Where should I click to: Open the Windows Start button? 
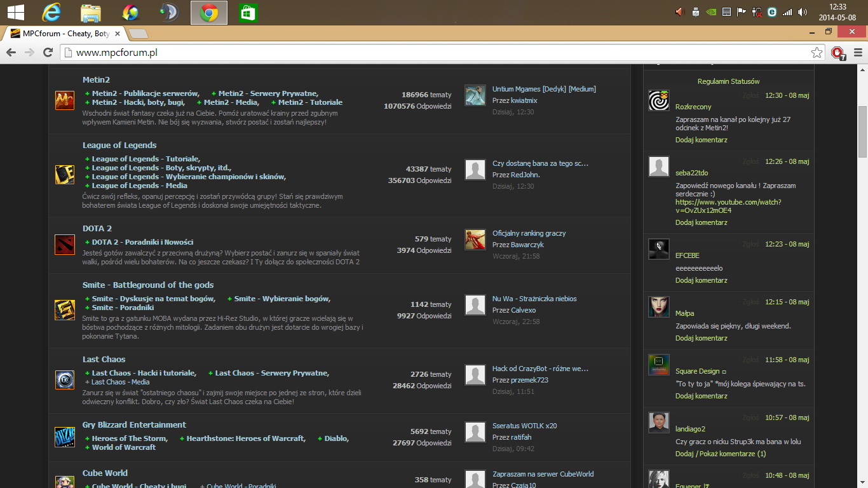[x=15, y=12]
